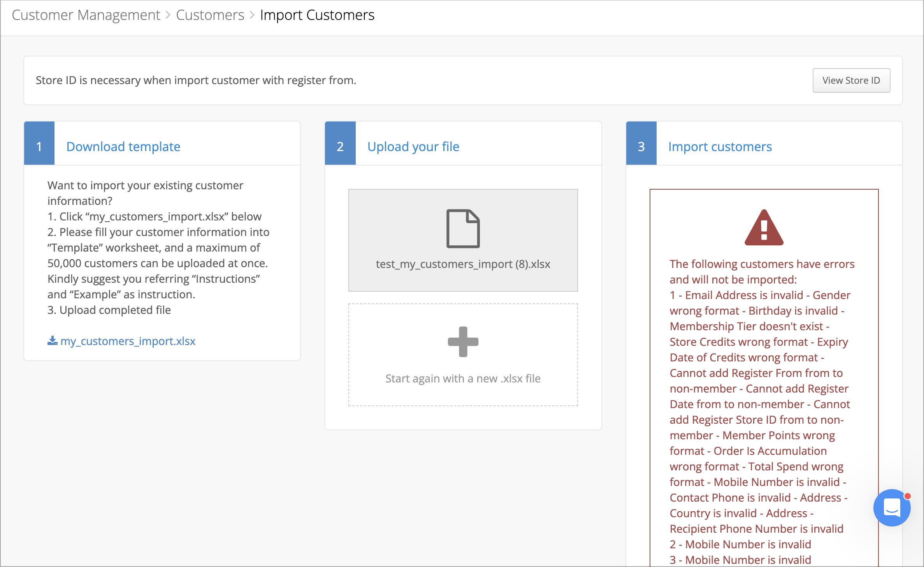Click '1. Click “my_customers_import.xlsx” below' instruction
Viewport: 924px width, 567px height.
tap(155, 217)
